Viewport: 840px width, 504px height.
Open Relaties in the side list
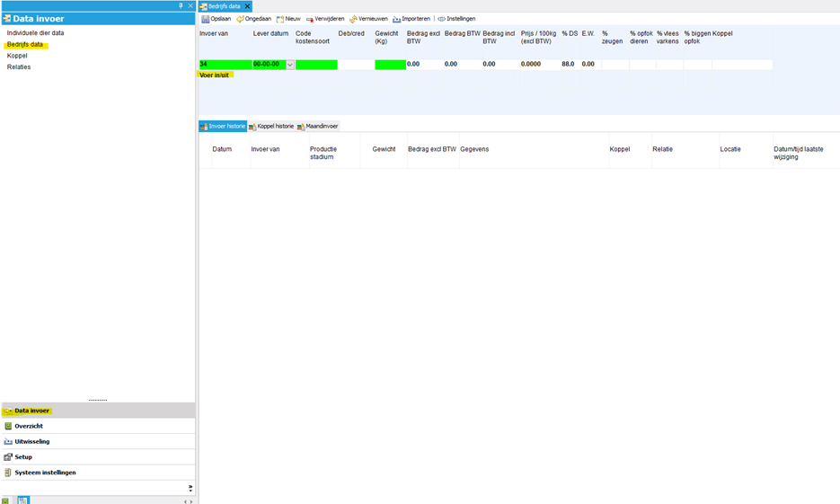[19, 67]
